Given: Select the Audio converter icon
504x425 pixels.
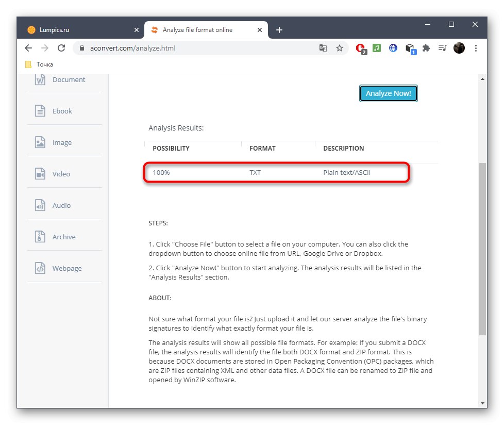Looking at the screenshot, I should click(x=40, y=205).
